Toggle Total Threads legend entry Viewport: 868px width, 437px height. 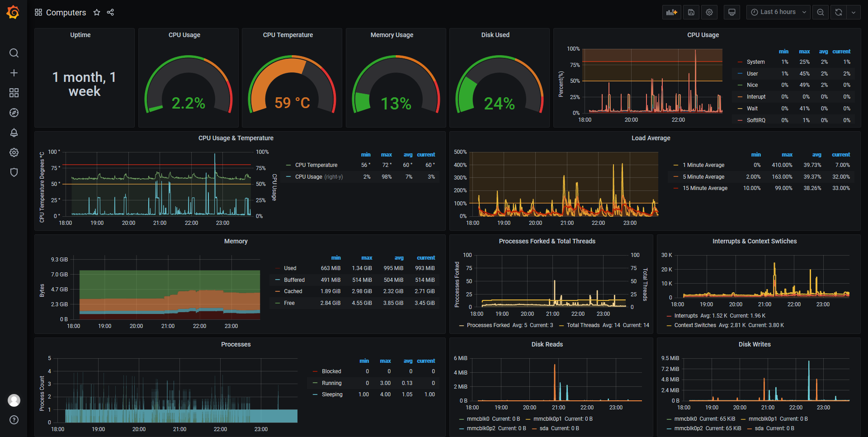[583, 325]
